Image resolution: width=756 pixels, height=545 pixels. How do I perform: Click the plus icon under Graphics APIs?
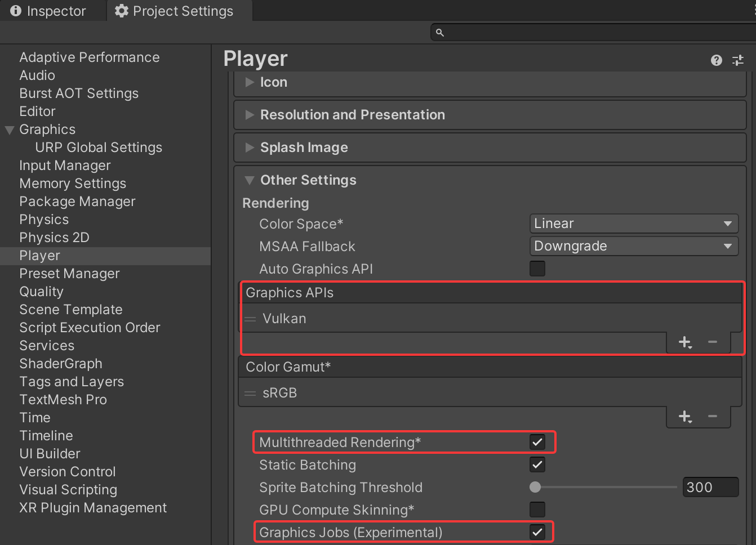tap(684, 342)
